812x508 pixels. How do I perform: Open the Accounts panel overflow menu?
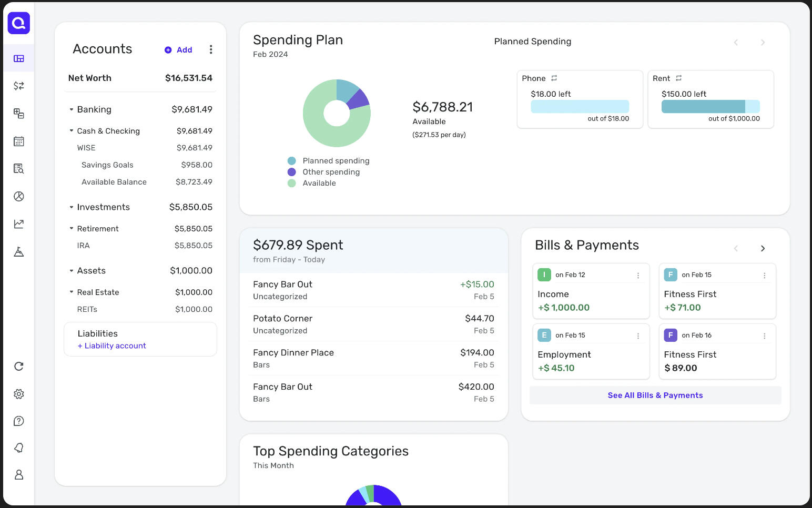(x=211, y=49)
